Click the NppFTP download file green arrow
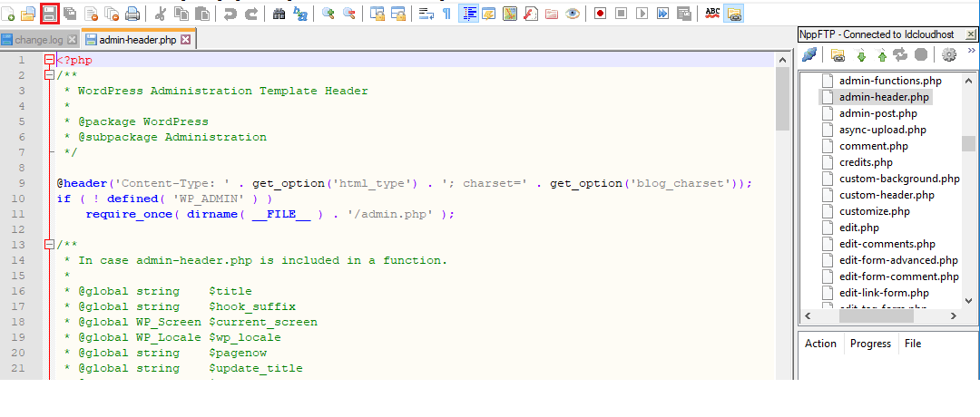The height and width of the screenshot is (417, 980). (860, 55)
